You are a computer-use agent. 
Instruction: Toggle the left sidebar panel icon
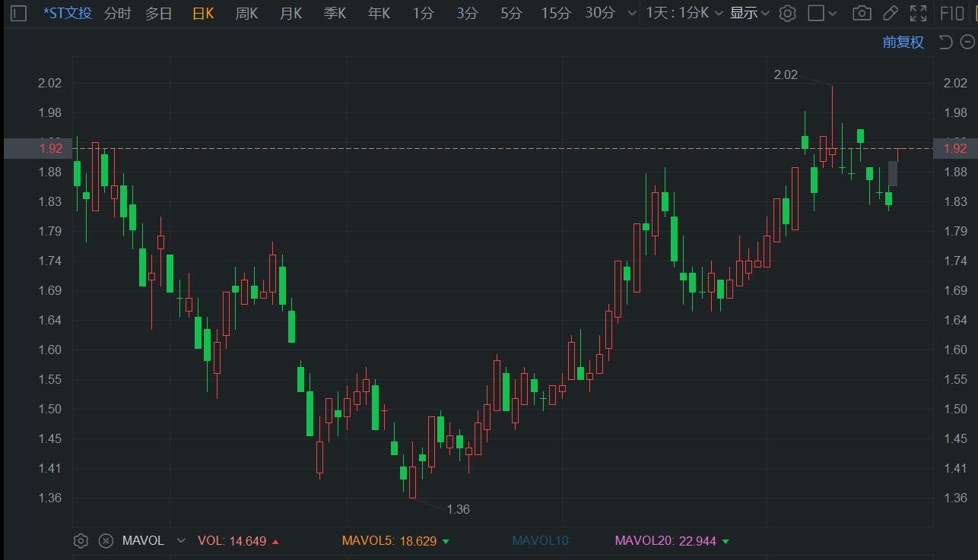coord(19,13)
